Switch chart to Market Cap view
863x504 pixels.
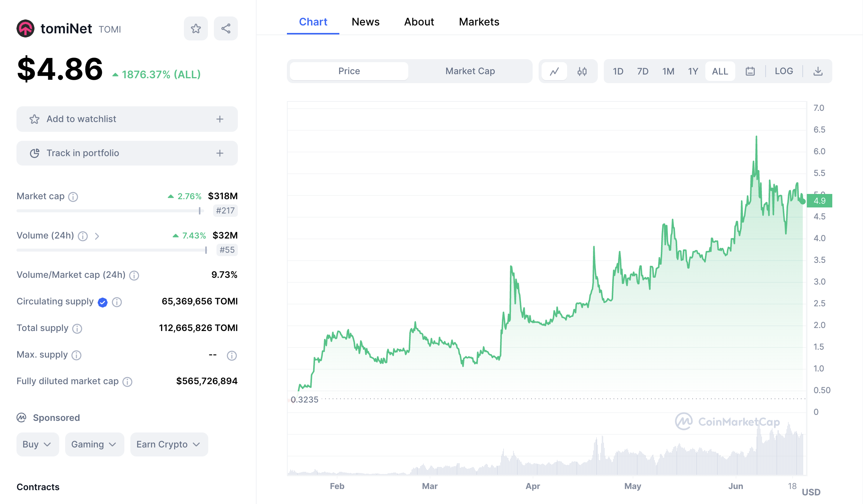click(470, 71)
